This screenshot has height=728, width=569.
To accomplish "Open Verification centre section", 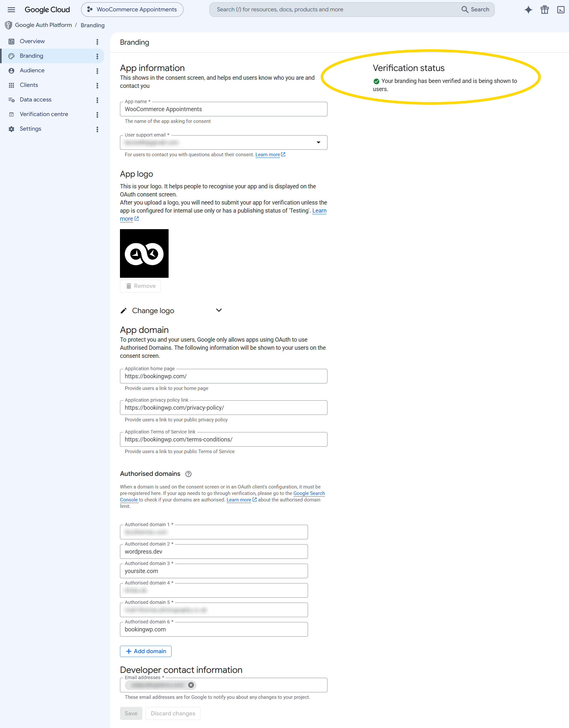I will tap(52, 114).
